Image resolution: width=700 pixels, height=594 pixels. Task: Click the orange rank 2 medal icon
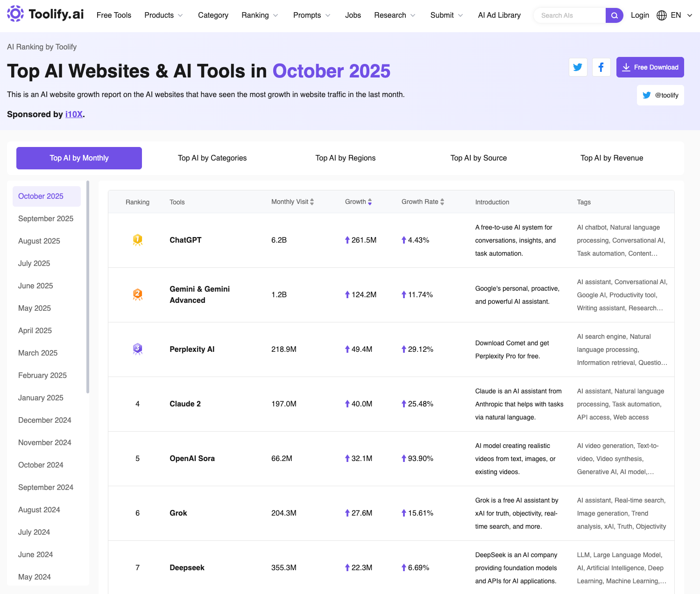[x=137, y=294]
